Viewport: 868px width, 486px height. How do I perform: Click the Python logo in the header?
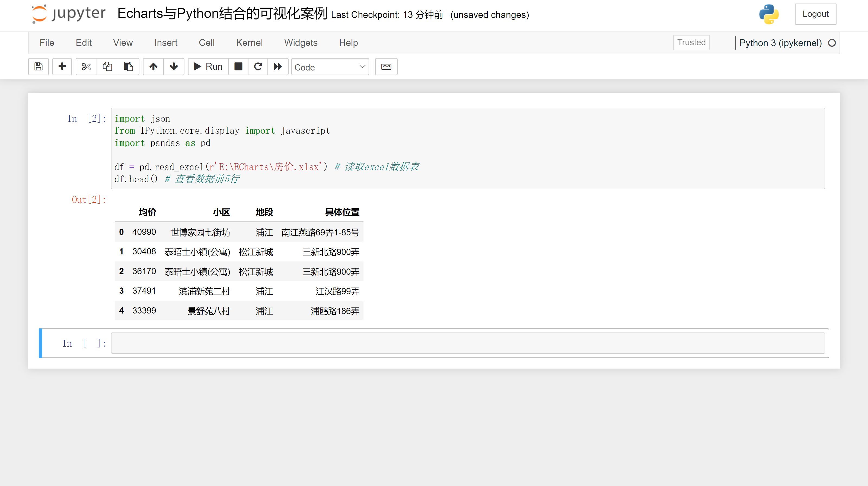(769, 14)
